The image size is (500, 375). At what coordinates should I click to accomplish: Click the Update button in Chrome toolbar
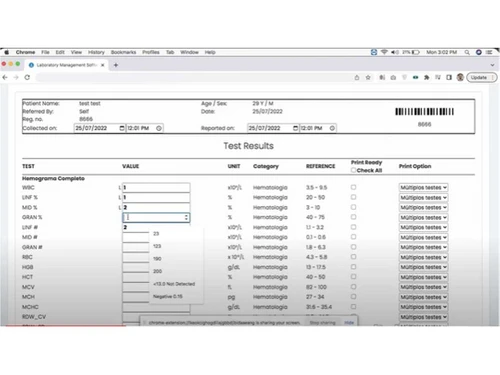(482, 77)
